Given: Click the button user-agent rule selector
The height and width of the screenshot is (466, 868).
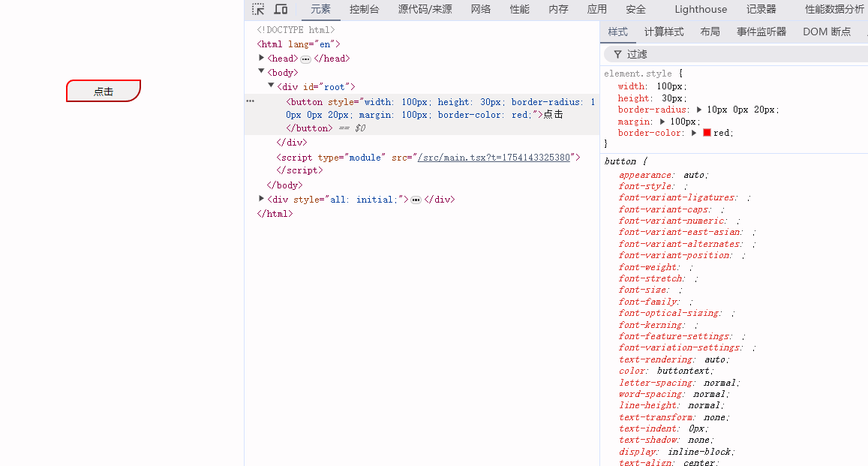Looking at the screenshot, I should 620,161.
